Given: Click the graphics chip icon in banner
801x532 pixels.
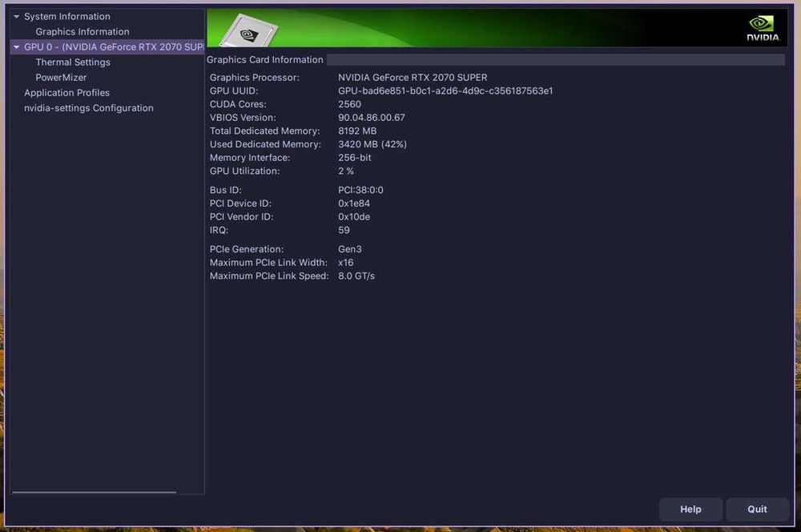Looking at the screenshot, I should tap(249, 32).
